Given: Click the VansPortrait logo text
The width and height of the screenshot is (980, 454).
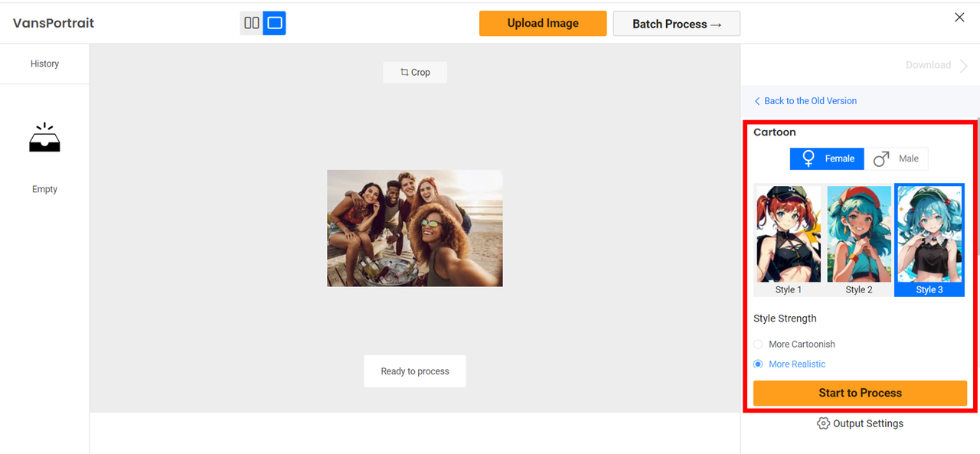Looking at the screenshot, I should pyautogui.click(x=54, y=23).
